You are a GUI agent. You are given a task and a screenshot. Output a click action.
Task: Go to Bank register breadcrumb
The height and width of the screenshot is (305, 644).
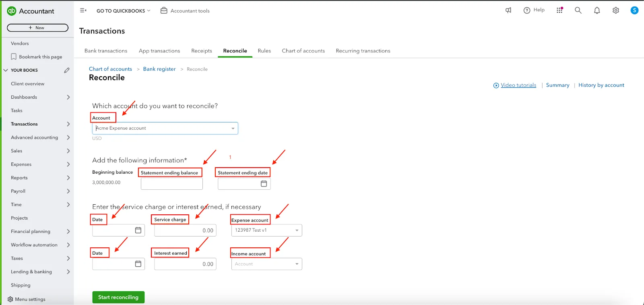[159, 69]
